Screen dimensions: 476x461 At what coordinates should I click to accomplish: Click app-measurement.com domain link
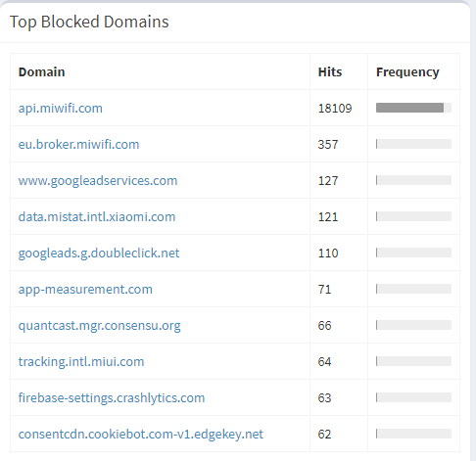click(85, 289)
